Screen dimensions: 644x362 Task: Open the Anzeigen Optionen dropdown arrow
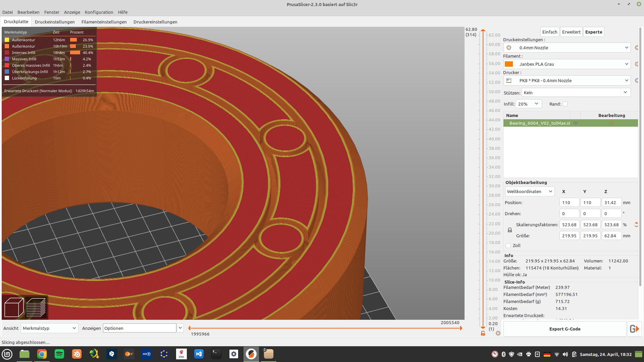(x=180, y=328)
